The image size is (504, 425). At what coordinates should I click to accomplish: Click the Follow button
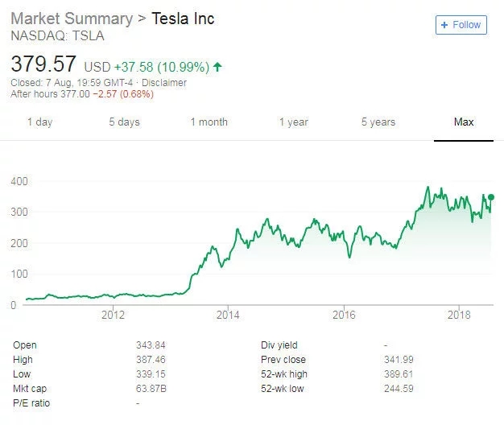click(460, 25)
